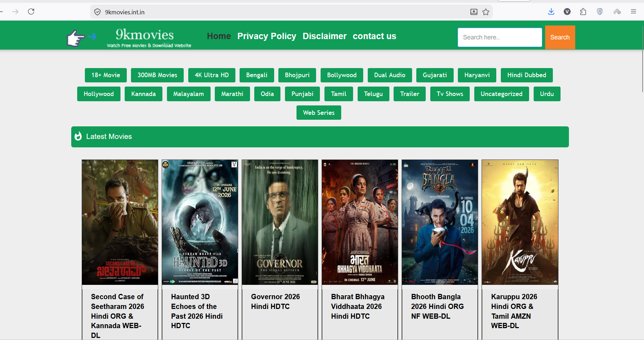Click the Search here input field
644x340 pixels.
[x=500, y=37]
